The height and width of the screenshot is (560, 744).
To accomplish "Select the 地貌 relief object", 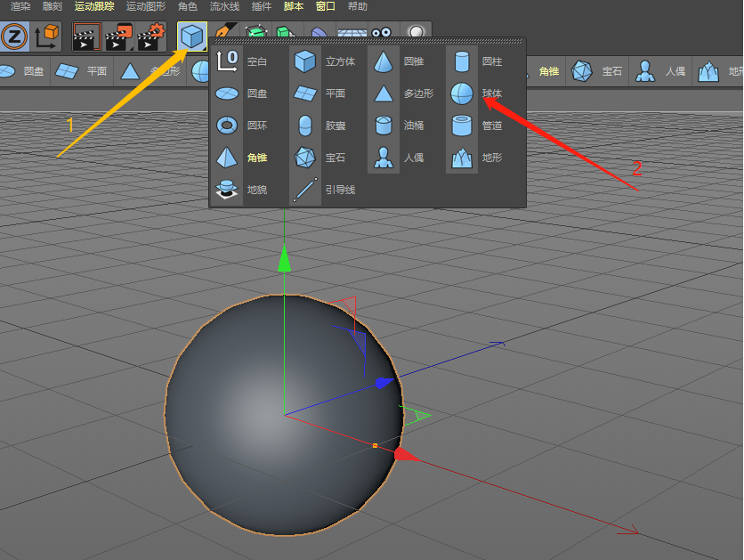I will (227, 189).
